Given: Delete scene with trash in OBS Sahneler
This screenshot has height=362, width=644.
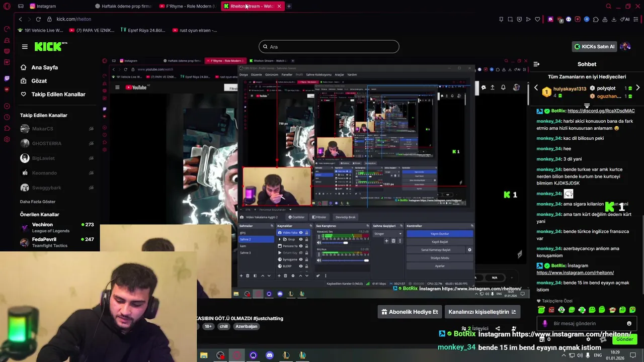Looking at the screenshot, I should [x=248, y=276].
